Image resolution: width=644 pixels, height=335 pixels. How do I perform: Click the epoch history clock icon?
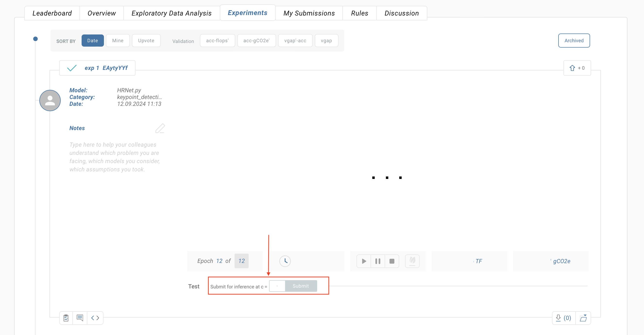285,261
